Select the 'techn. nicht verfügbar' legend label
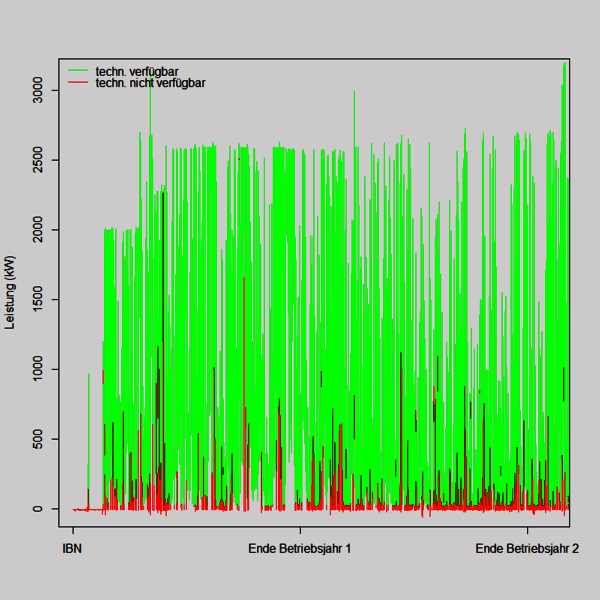The height and width of the screenshot is (600, 600). [x=150, y=83]
